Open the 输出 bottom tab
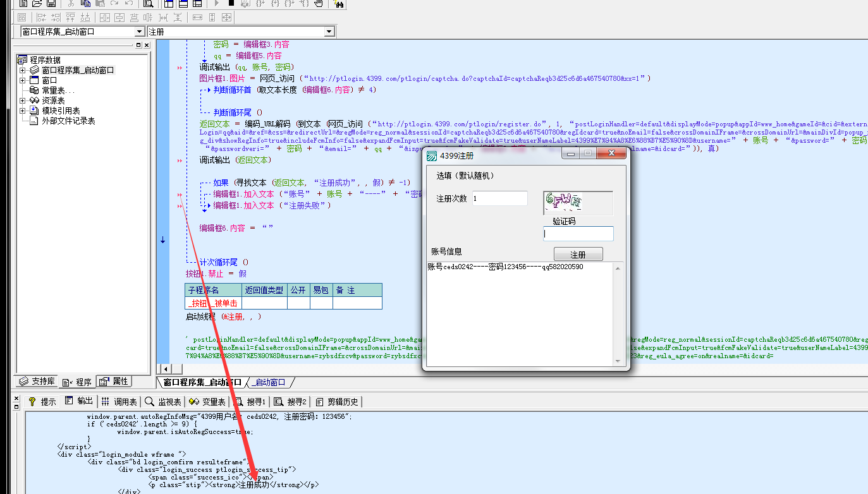The width and height of the screenshot is (868, 494). (78, 401)
